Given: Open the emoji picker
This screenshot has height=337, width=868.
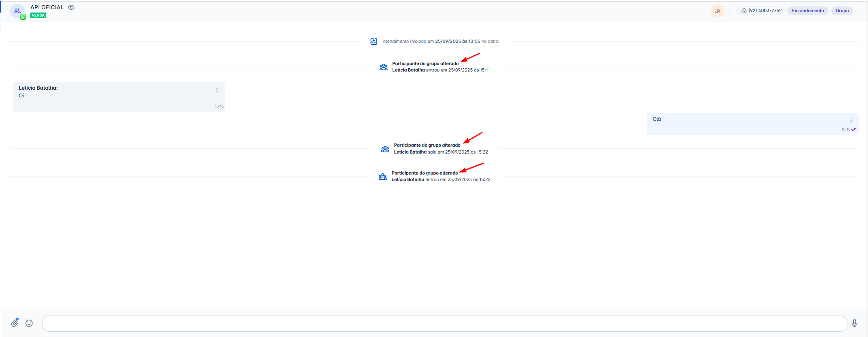Looking at the screenshot, I should [29, 323].
